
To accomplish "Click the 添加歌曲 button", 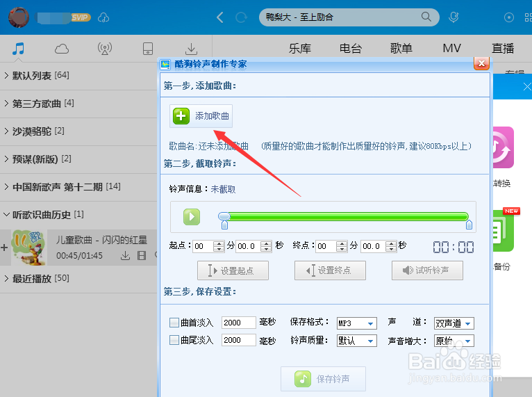I will (201, 116).
